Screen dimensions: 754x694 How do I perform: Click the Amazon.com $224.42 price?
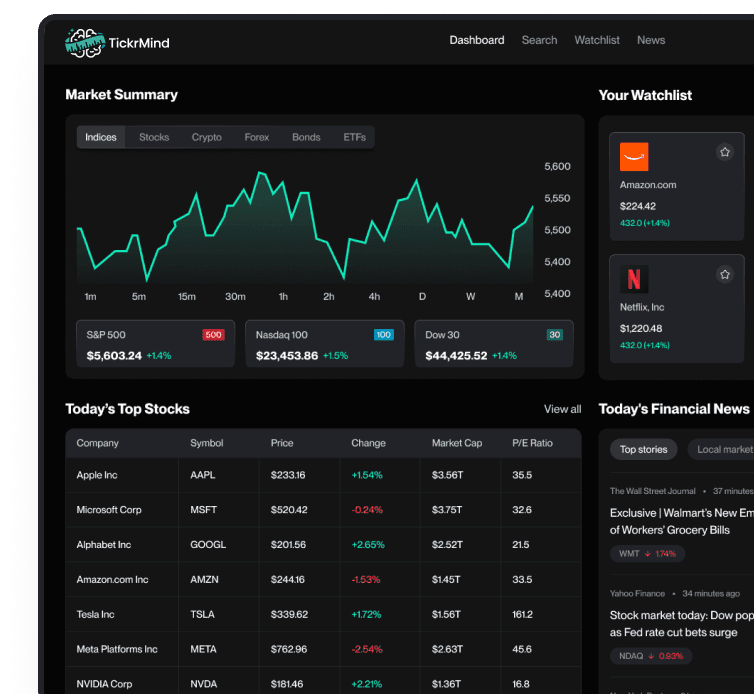(x=638, y=206)
